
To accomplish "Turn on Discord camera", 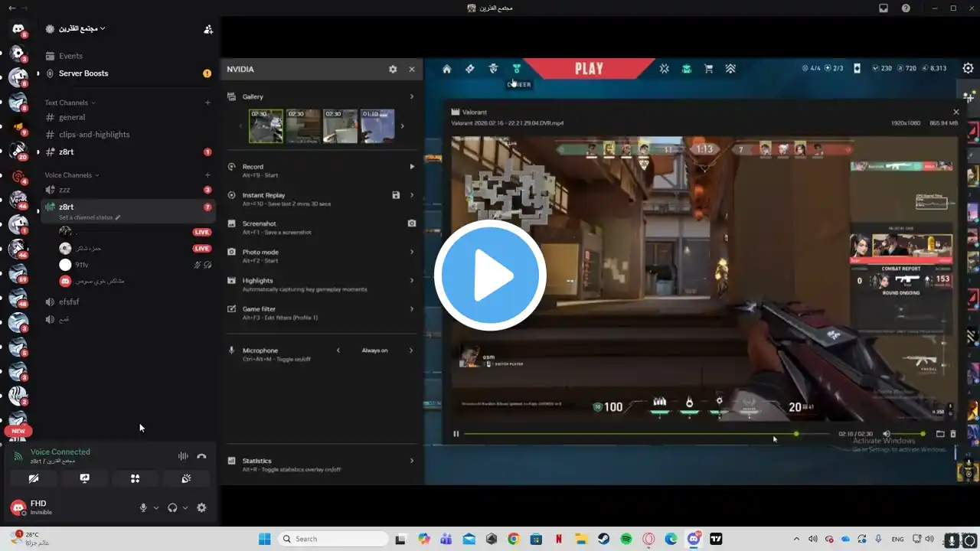I will coord(33,478).
